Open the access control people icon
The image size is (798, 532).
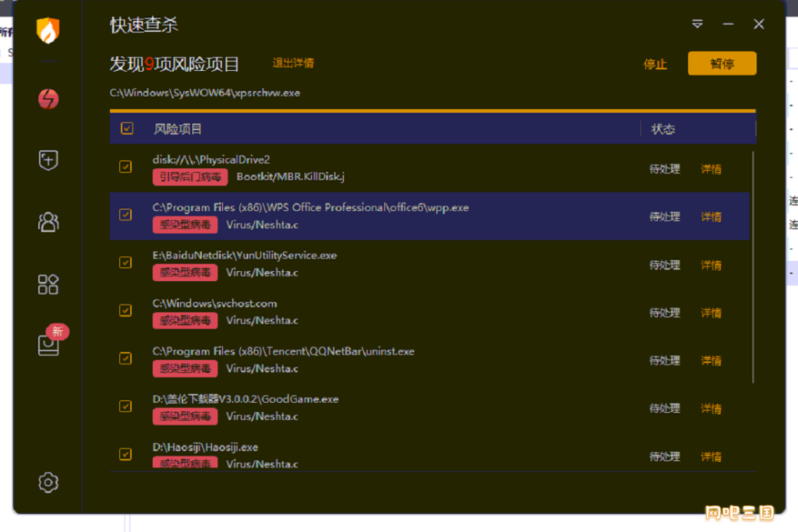48,222
